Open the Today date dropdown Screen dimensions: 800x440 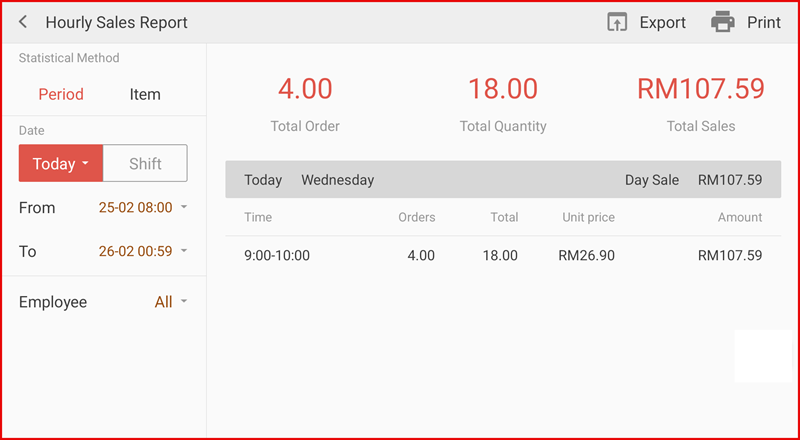(60, 164)
